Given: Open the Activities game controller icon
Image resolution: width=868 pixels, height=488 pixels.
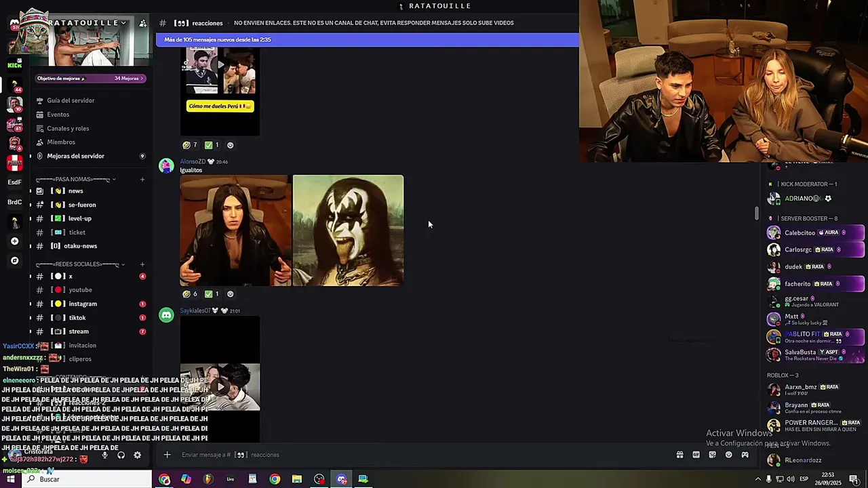Looking at the screenshot, I should point(745,455).
